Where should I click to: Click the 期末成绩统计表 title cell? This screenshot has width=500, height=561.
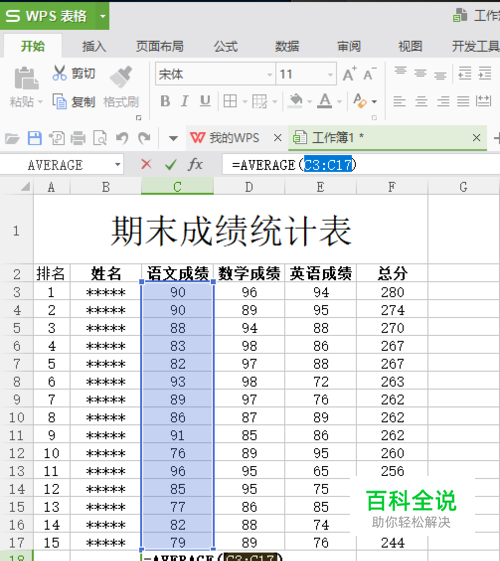pyautogui.click(x=231, y=230)
